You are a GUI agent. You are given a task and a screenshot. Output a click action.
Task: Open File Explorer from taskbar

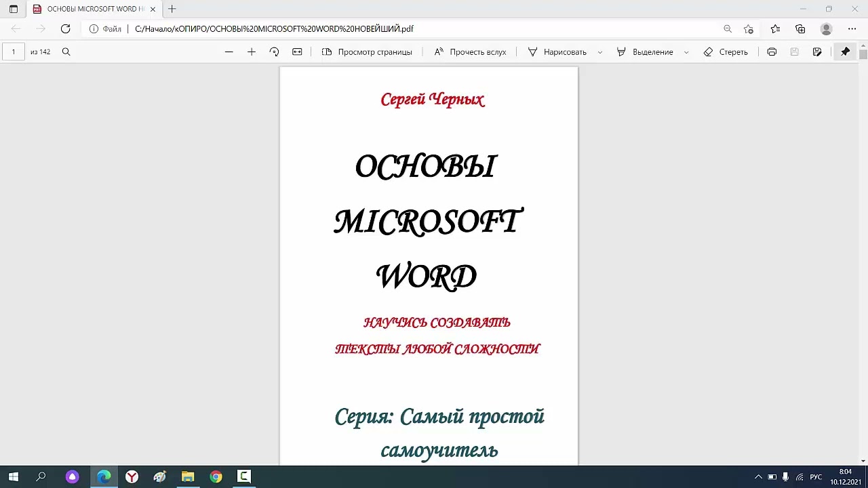(x=188, y=477)
